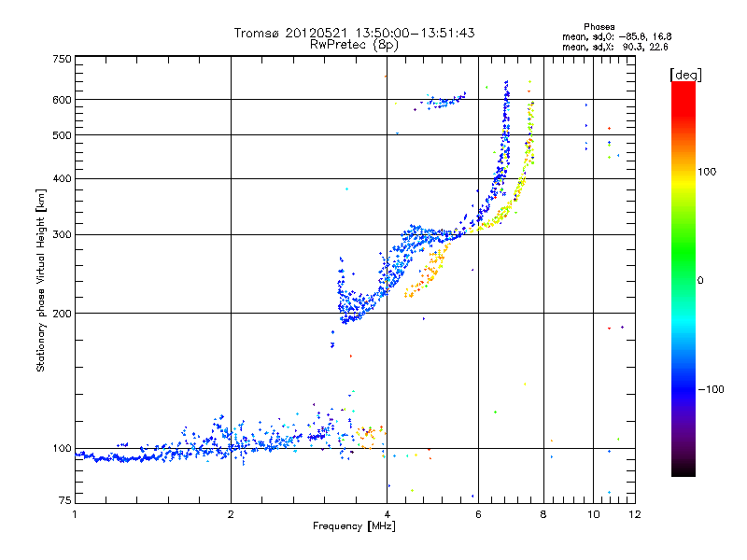
Task: Click the x-axis tick value '12'
Action: [635, 514]
